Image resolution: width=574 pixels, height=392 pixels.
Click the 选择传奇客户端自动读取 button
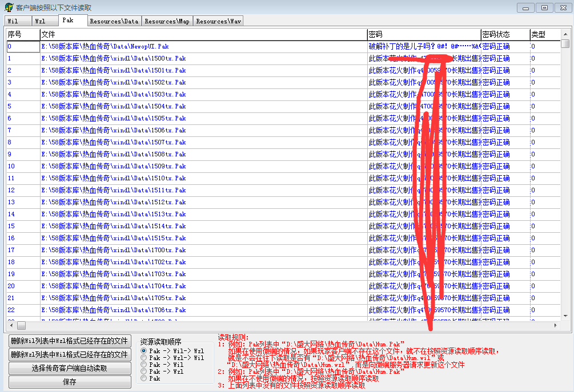pos(70,369)
